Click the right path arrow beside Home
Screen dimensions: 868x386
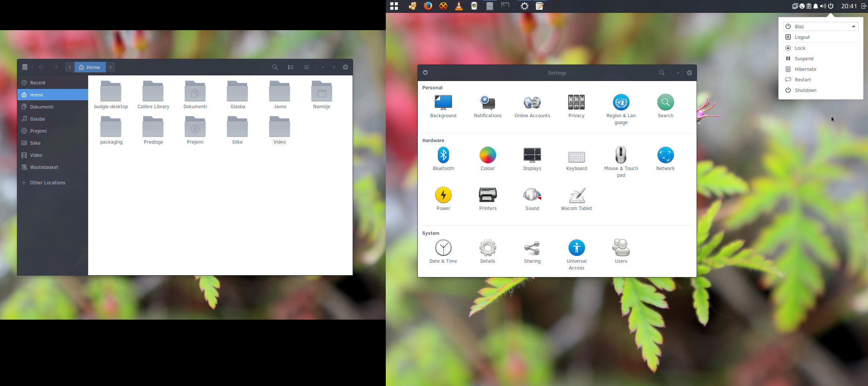111,67
